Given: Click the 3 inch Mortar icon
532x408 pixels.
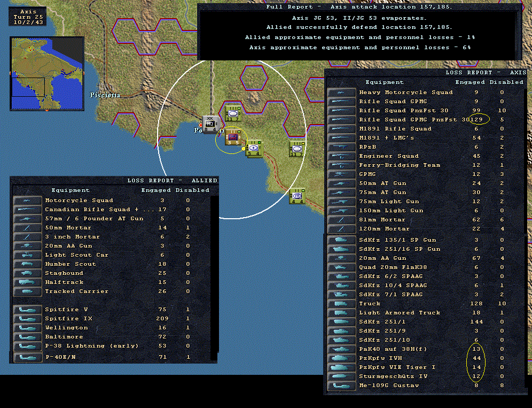Looking at the screenshot, I should (x=27, y=237).
